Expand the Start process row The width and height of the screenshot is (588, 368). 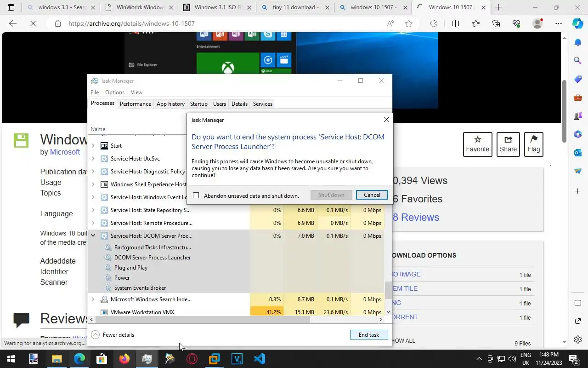93,146
